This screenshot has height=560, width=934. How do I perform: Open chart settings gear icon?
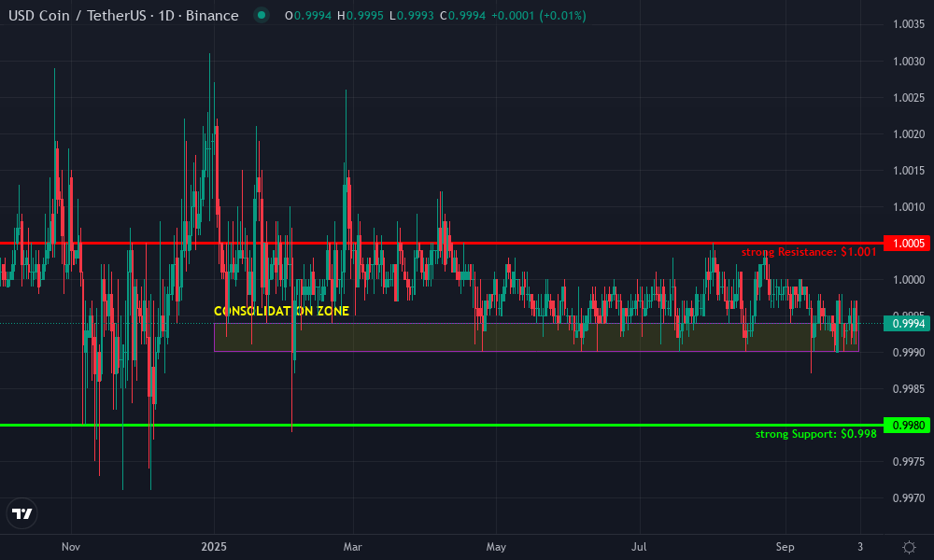click(x=908, y=546)
